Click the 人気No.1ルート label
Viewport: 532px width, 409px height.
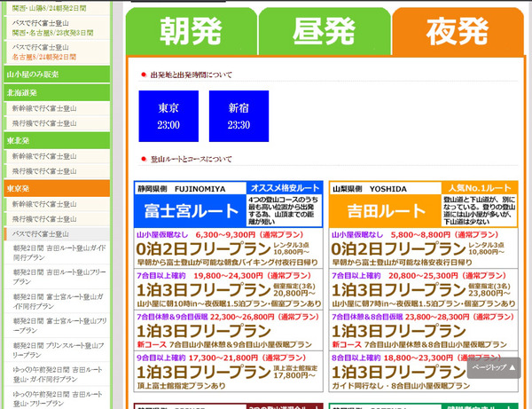click(480, 188)
